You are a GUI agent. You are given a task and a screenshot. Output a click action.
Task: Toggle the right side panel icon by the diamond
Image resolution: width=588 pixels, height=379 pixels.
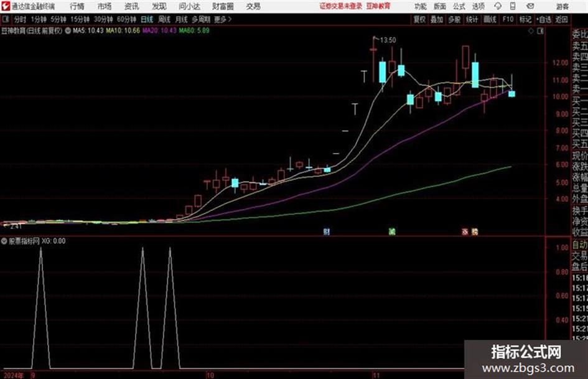click(540, 31)
